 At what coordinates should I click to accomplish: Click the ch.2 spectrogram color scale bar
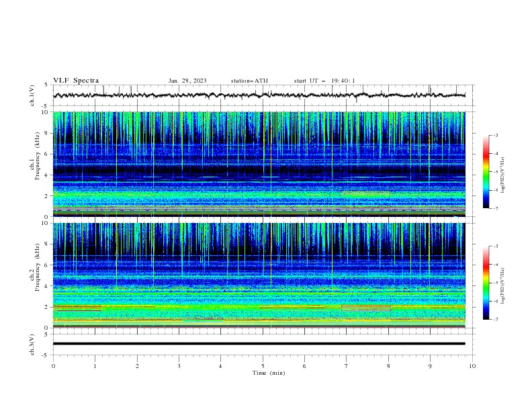point(486,283)
